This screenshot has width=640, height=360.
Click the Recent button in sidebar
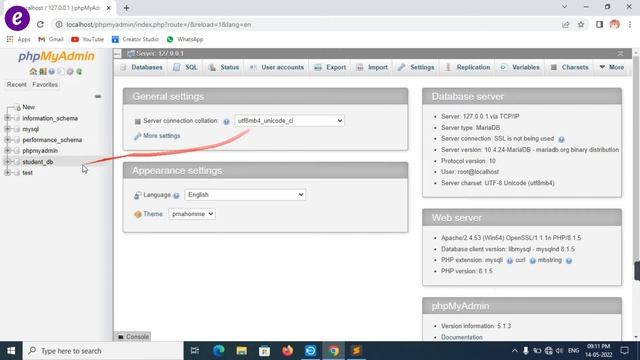[16, 84]
